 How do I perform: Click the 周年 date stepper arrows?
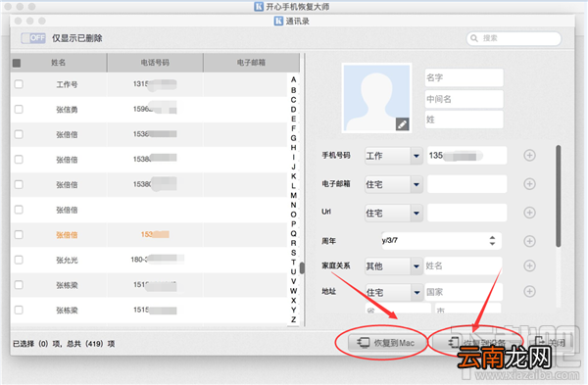coord(492,241)
